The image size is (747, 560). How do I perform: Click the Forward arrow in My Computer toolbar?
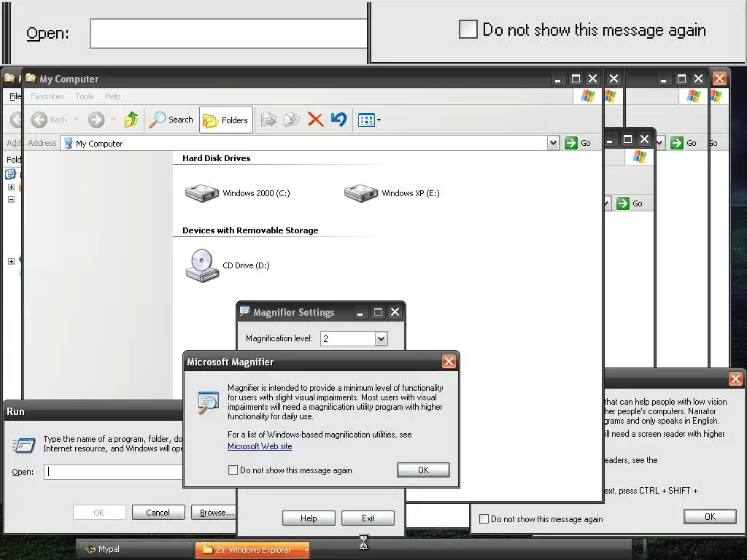pos(96,120)
